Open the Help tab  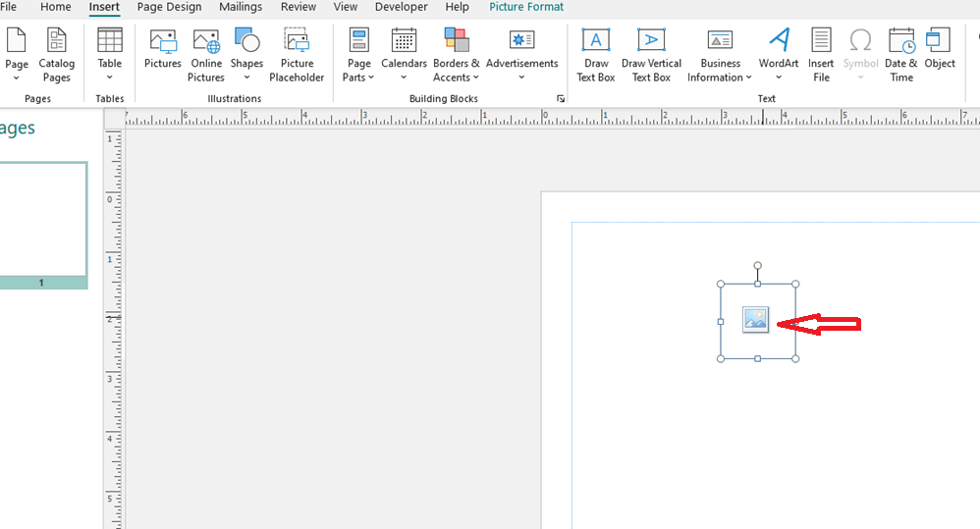(457, 7)
